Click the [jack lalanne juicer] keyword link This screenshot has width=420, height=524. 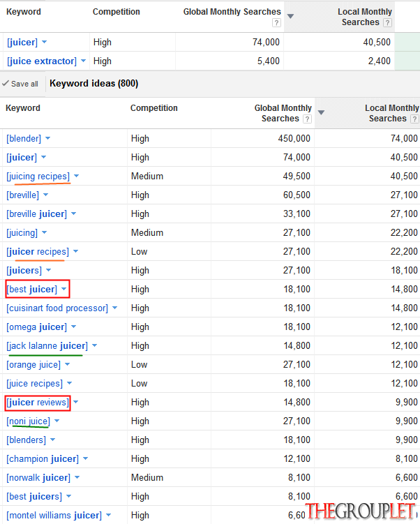point(47,345)
